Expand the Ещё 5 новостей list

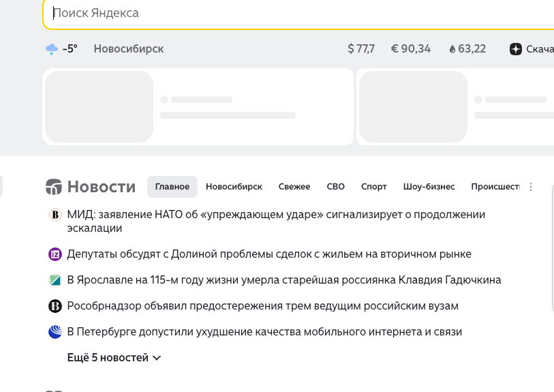coord(114,358)
